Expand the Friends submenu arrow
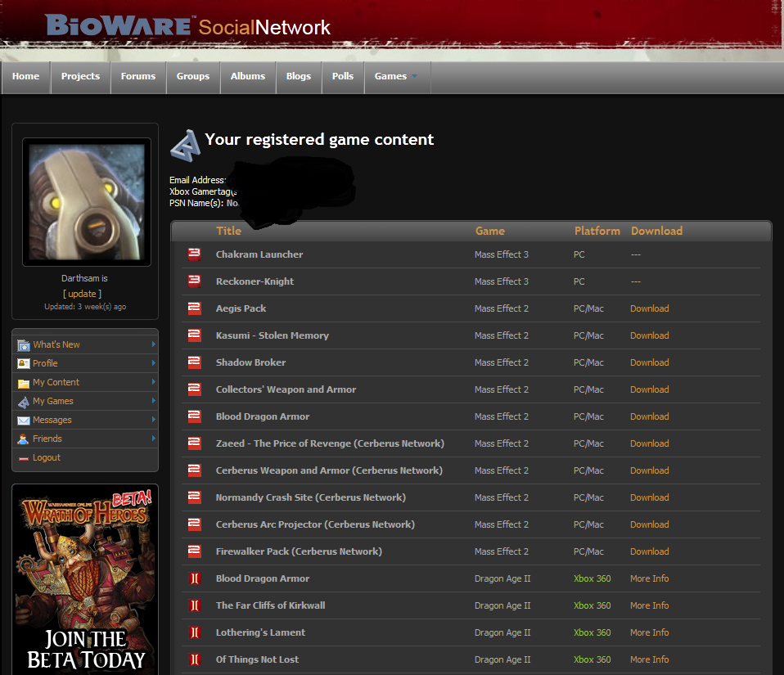Image resolution: width=784 pixels, height=675 pixels. (153, 439)
